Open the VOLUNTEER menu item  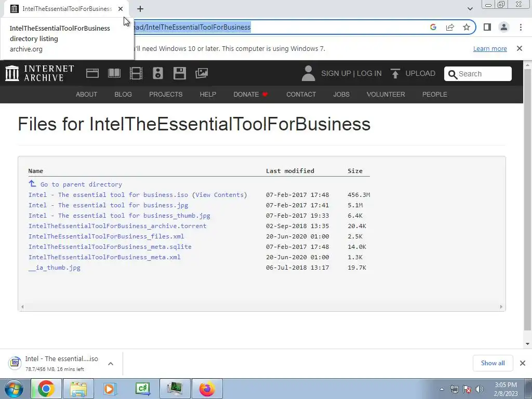tap(386, 95)
